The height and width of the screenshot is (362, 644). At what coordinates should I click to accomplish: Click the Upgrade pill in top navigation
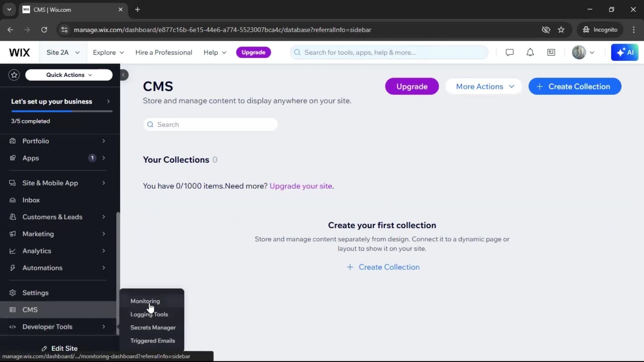(253, 53)
